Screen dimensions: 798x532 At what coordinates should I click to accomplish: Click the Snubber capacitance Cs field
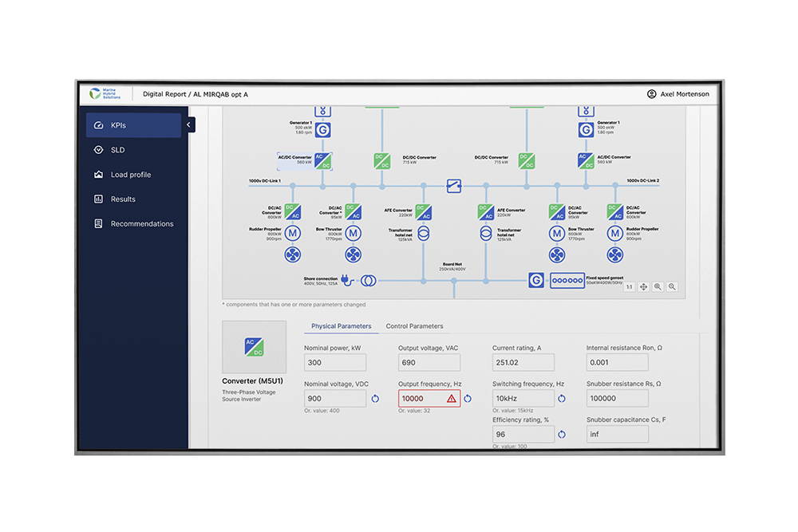click(618, 435)
